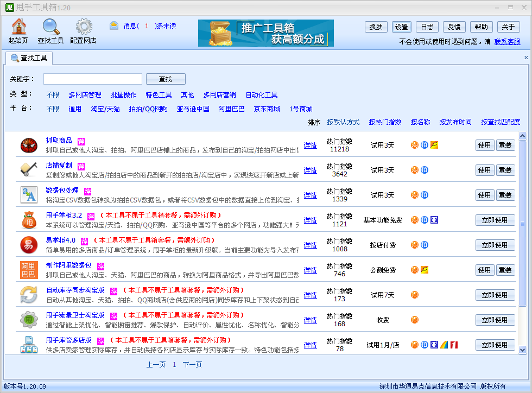Open the 设置 settings button
This screenshot has width=532, height=393.
pyautogui.click(x=402, y=27)
